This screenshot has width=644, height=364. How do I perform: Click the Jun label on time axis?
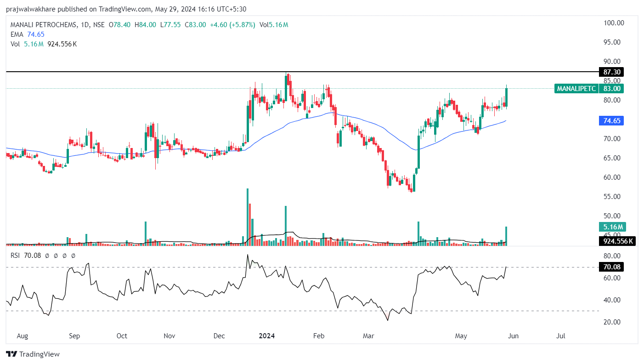pyautogui.click(x=513, y=336)
